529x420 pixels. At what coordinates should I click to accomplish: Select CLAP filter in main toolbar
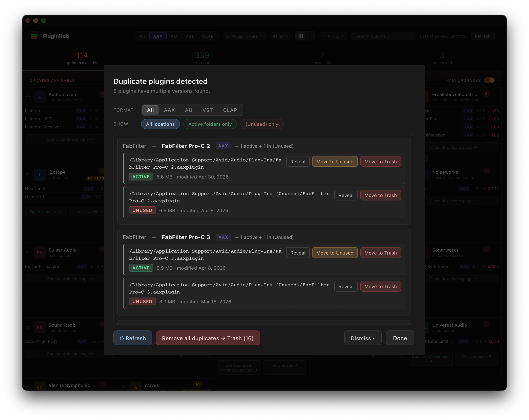click(x=208, y=36)
